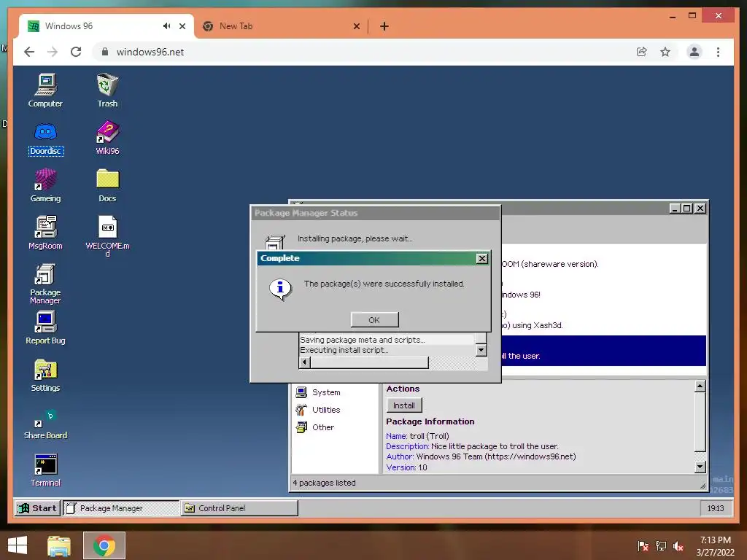Open the Chrome profile icon
747x560 pixels.
click(694, 52)
